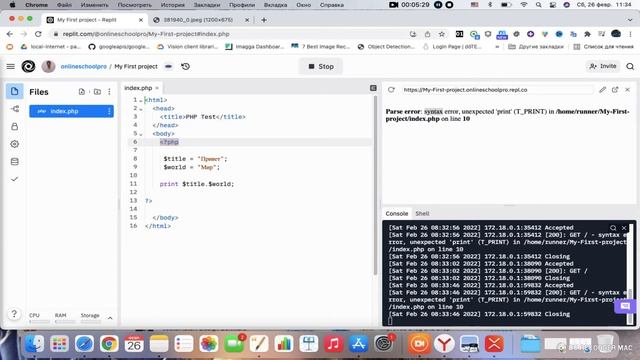640x360 pixels.
Task: Click the Replit search magnifier icon
Action: (630, 66)
